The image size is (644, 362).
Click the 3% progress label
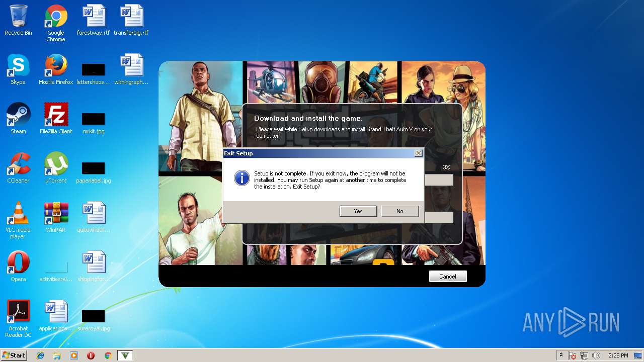446,167
